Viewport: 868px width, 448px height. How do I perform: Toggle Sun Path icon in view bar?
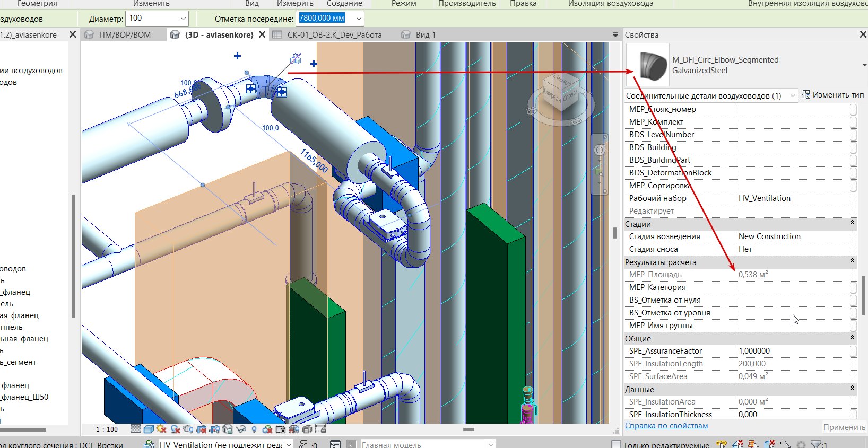[x=161, y=429]
